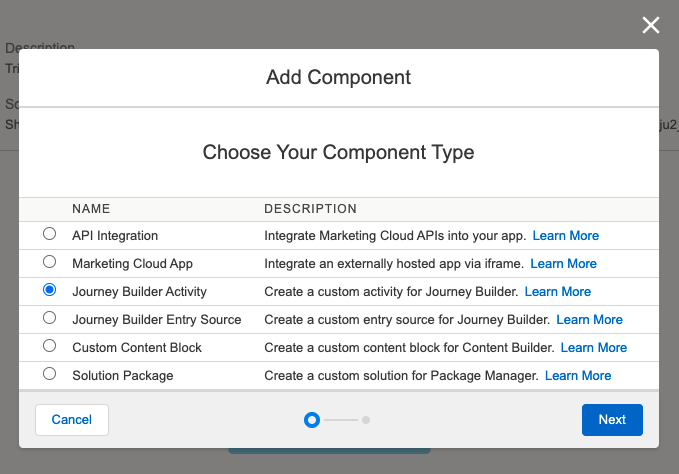The image size is (679, 474).
Task: Open Learn More for Custom Content Block
Action: [x=594, y=348]
